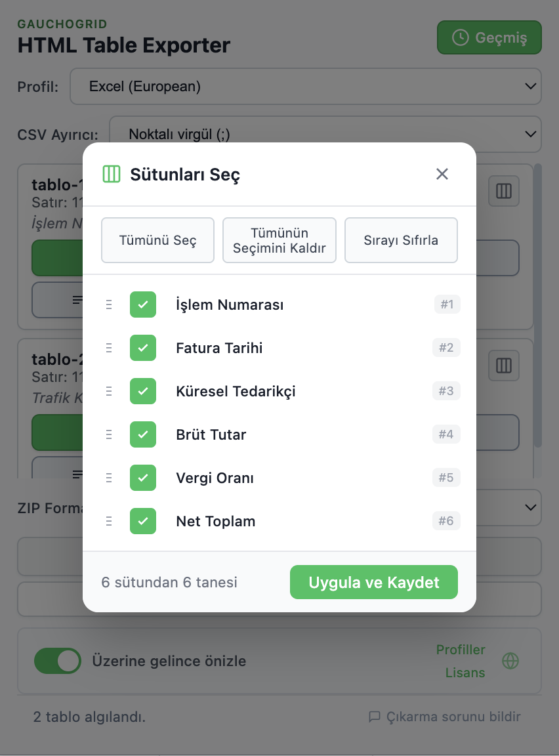The image size is (559, 756).
Task: Click the drag handle for Brüt Tutar row
Action: [x=109, y=434]
